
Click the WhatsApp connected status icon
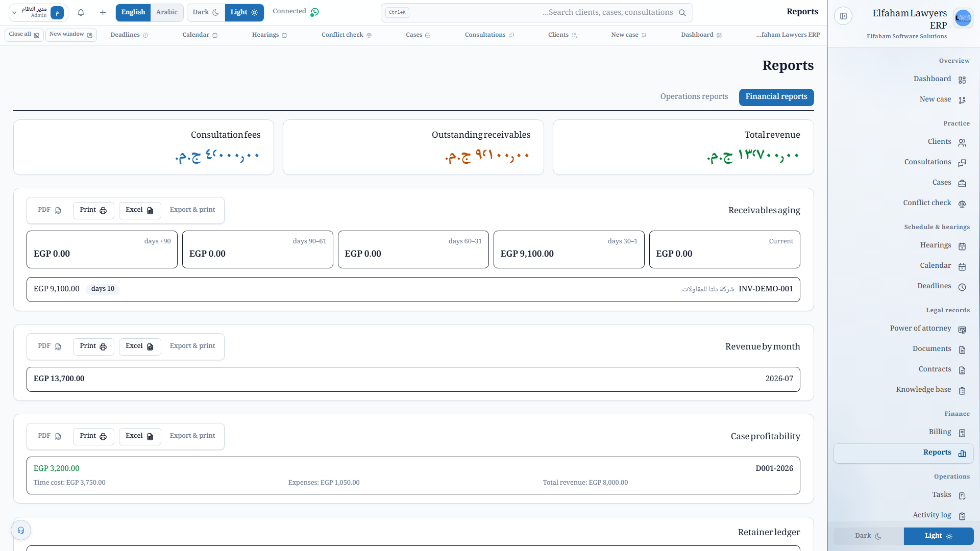pyautogui.click(x=315, y=12)
